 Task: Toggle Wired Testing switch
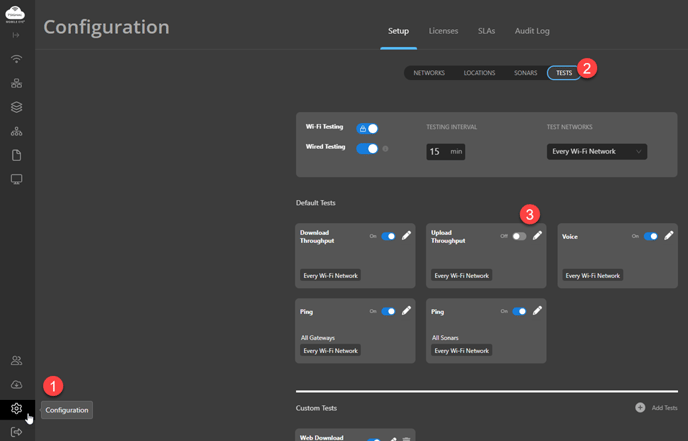click(367, 149)
